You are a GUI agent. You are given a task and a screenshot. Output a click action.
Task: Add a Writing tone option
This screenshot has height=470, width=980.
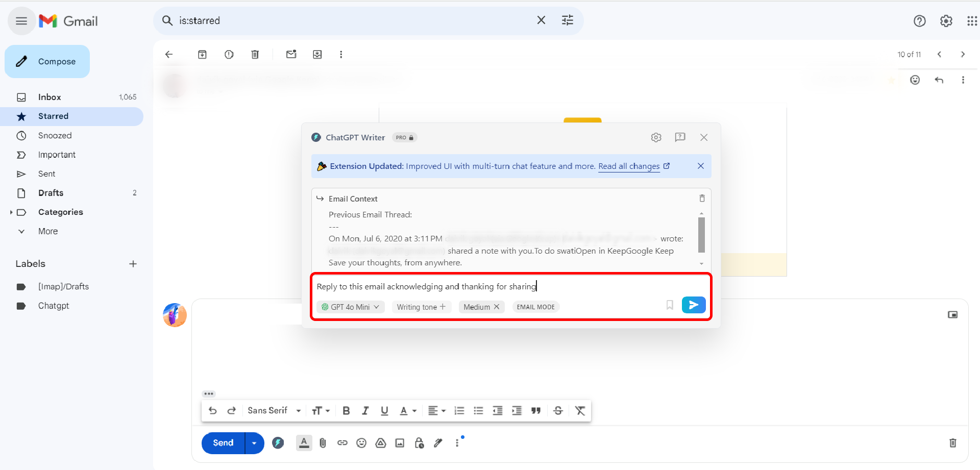click(x=421, y=307)
